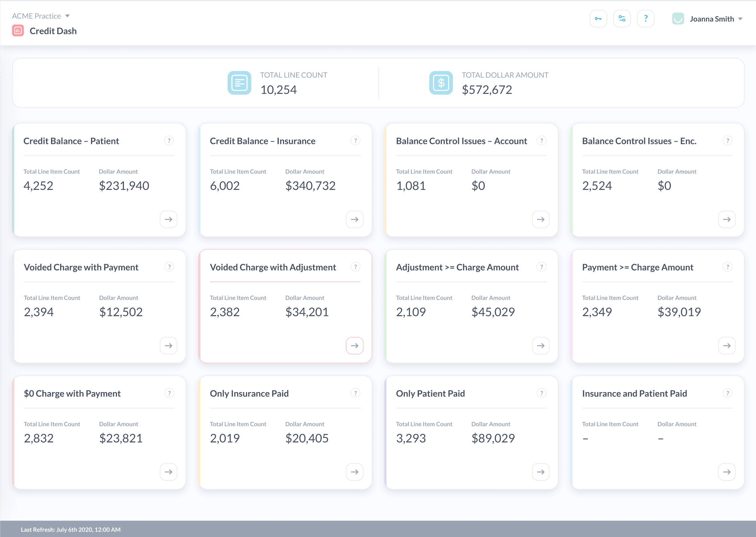756x537 pixels.
Task: Click the Total Dollar Amount dollar icon
Action: point(441,83)
